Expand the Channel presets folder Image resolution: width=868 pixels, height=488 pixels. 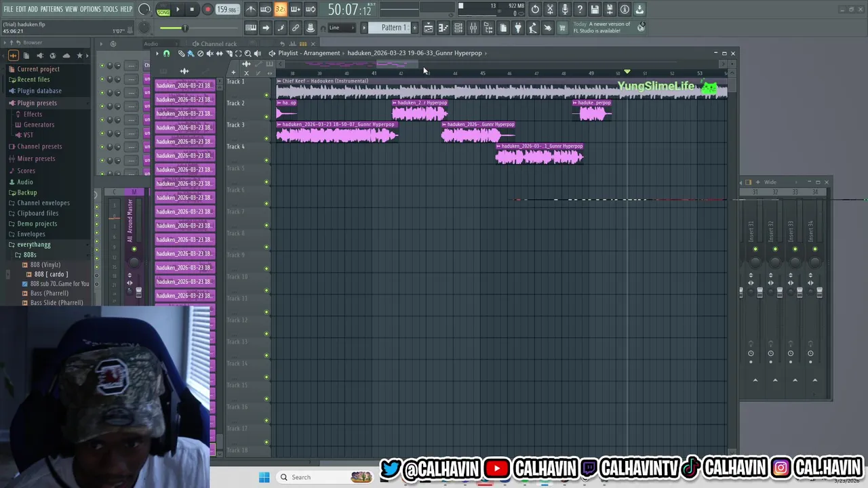point(39,146)
